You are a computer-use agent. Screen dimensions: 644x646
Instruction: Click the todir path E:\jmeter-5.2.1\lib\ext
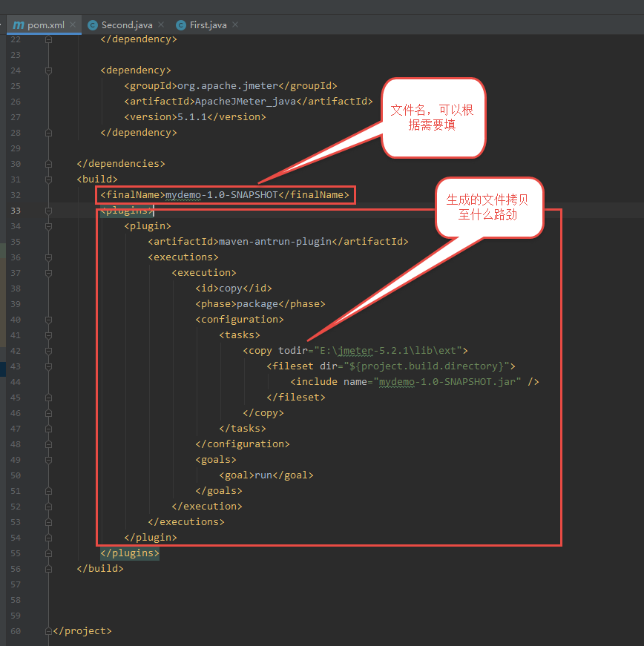tap(390, 351)
